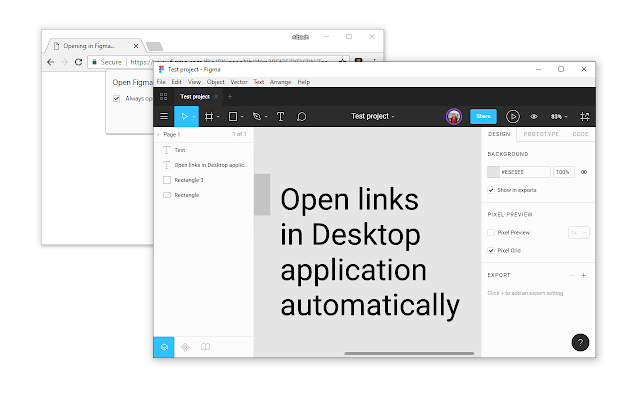Open the help question mark button
The height and width of the screenshot is (400, 640).
(580, 342)
